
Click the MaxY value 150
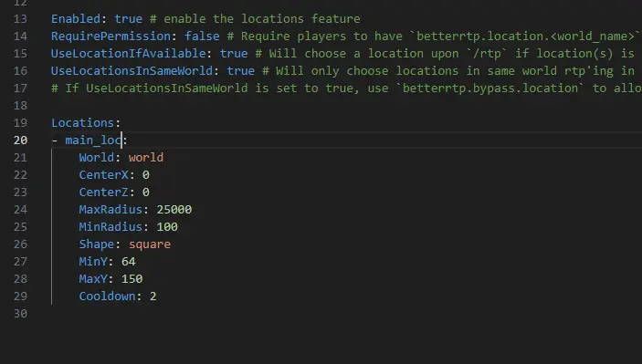(x=132, y=279)
